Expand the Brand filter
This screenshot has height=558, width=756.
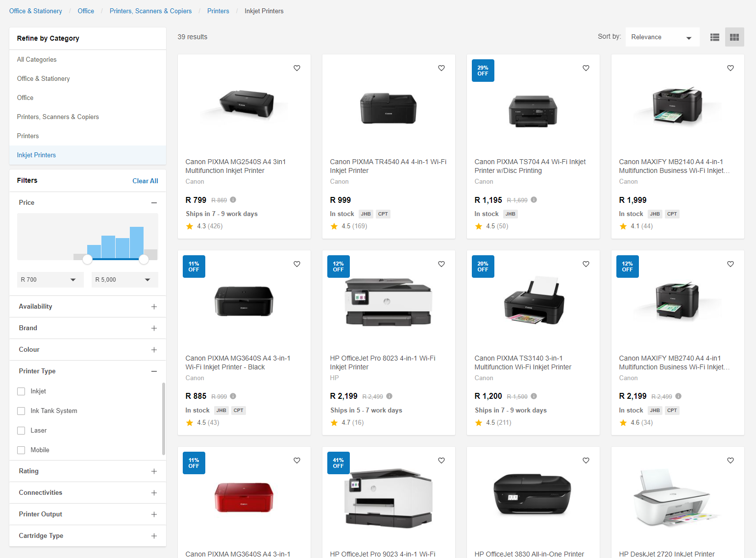tap(154, 328)
